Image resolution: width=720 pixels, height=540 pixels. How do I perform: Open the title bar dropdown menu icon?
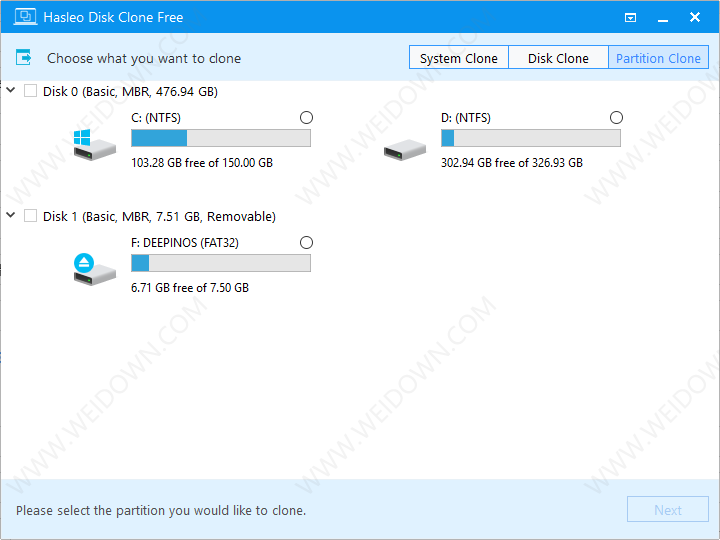630,17
